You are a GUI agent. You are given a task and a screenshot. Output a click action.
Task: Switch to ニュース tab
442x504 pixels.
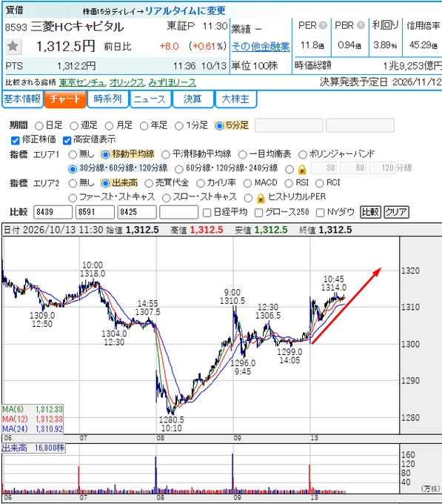150,99
